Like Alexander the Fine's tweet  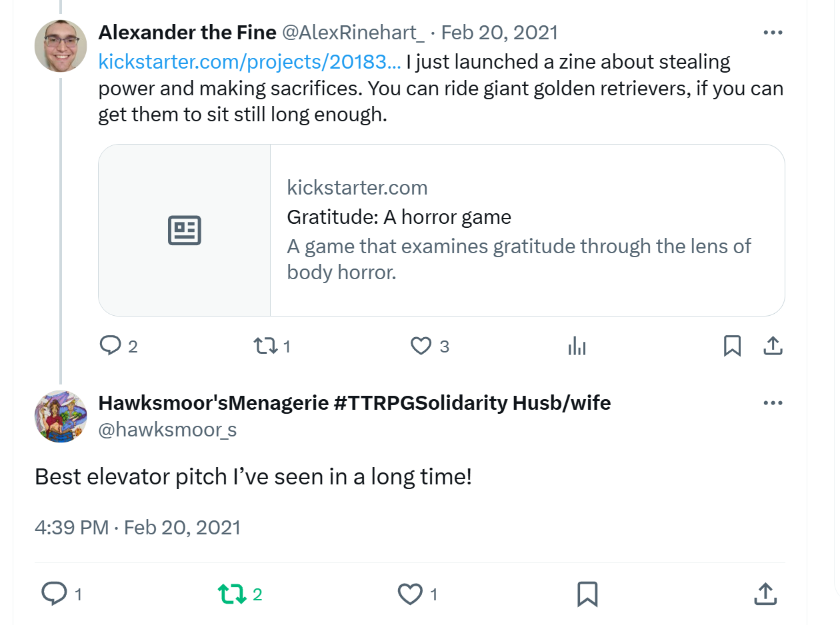tap(421, 346)
